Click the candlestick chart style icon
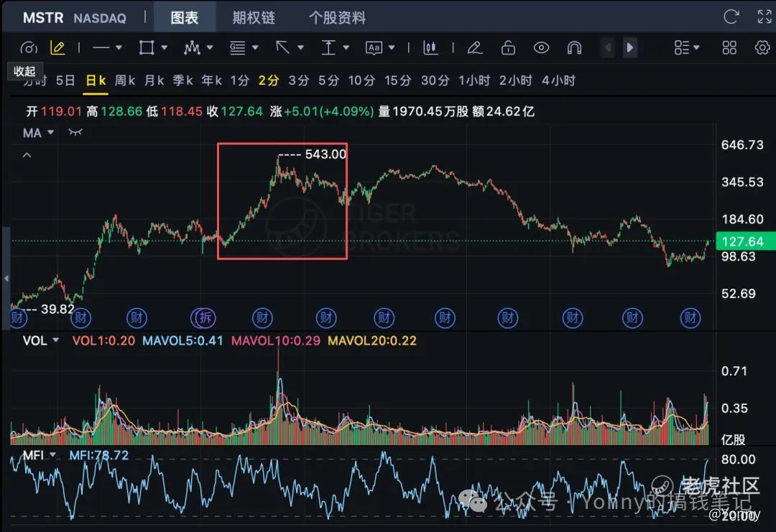Screen dimensions: 776x532 [x=430, y=47]
